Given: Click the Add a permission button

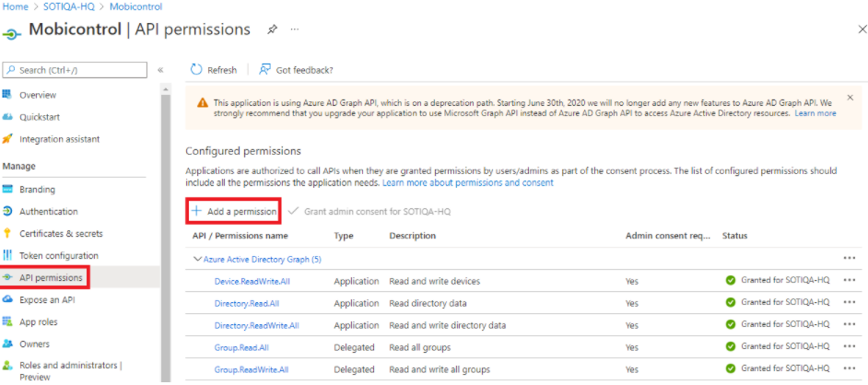Looking at the screenshot, I should pyautogui.click(x=233, y=212).
